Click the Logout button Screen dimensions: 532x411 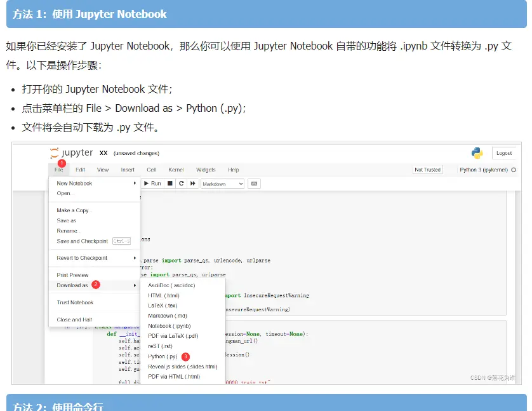504,153
